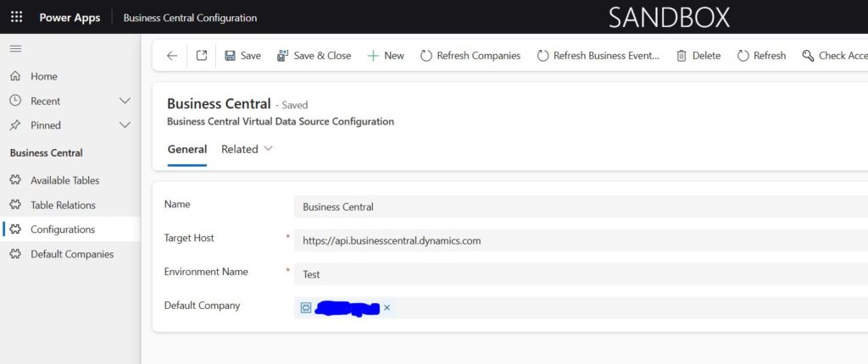Collapse the hamburger navigation menu
The height and width of the screenshot is (364, 868).
15,48
